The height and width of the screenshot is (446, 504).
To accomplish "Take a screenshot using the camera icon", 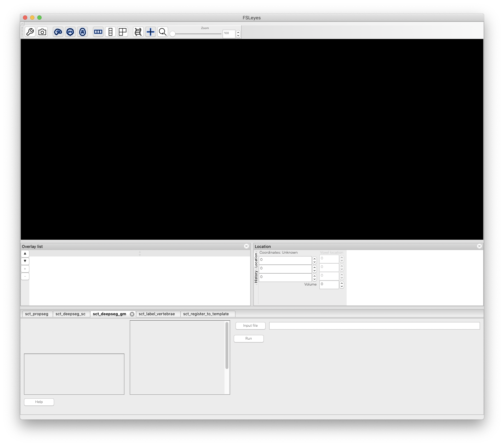I will pos(42,32).
